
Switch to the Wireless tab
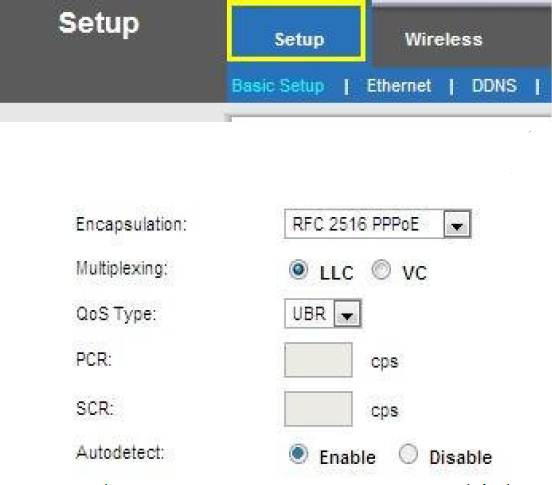(x=444, y=39)
